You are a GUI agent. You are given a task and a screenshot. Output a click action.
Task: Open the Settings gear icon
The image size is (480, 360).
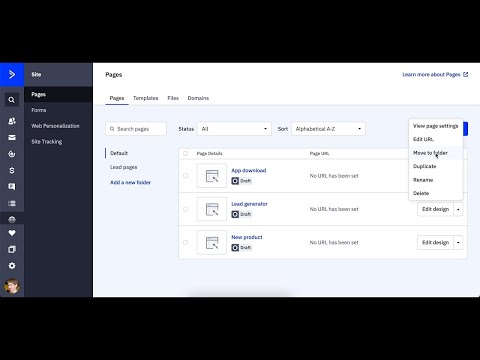12,266
